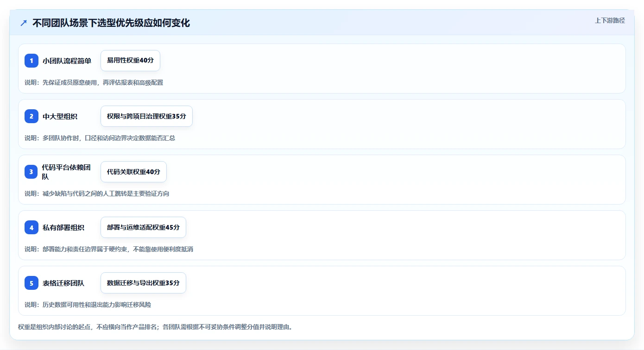Click the 易用性权重40分 chip
Viewport: 644px width, 350px height.
point(130,61)
